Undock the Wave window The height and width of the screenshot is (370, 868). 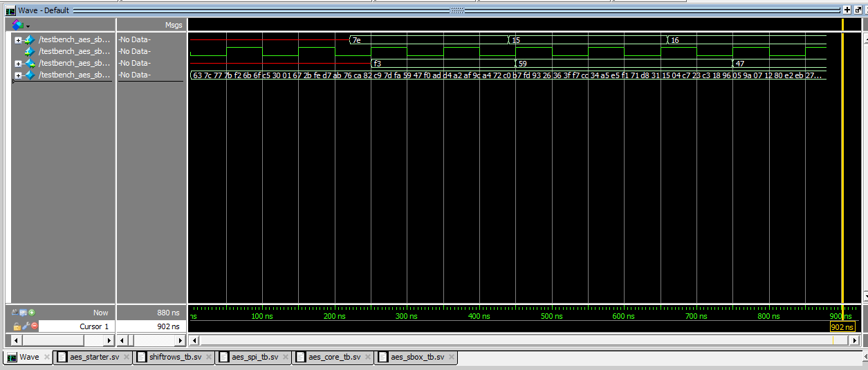point(858,10)
